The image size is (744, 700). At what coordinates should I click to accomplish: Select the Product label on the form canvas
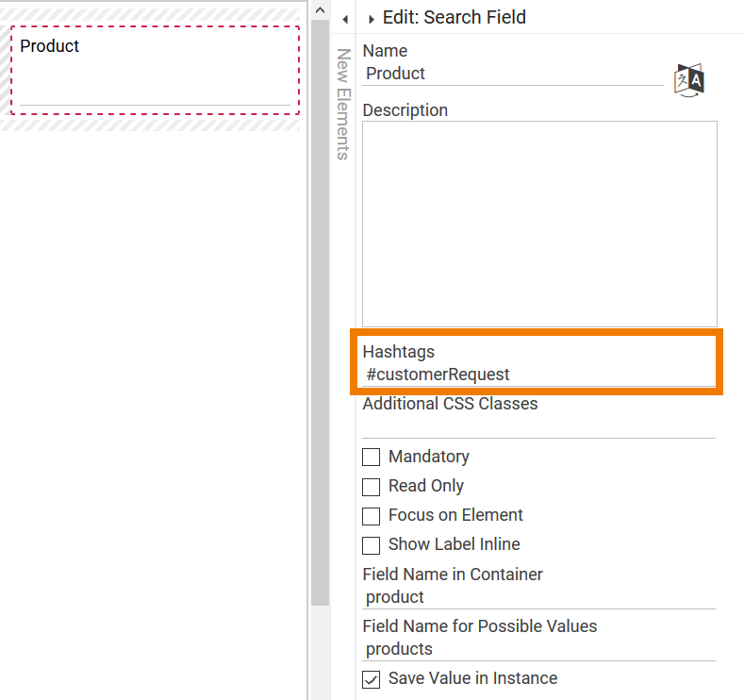(50, 46)
